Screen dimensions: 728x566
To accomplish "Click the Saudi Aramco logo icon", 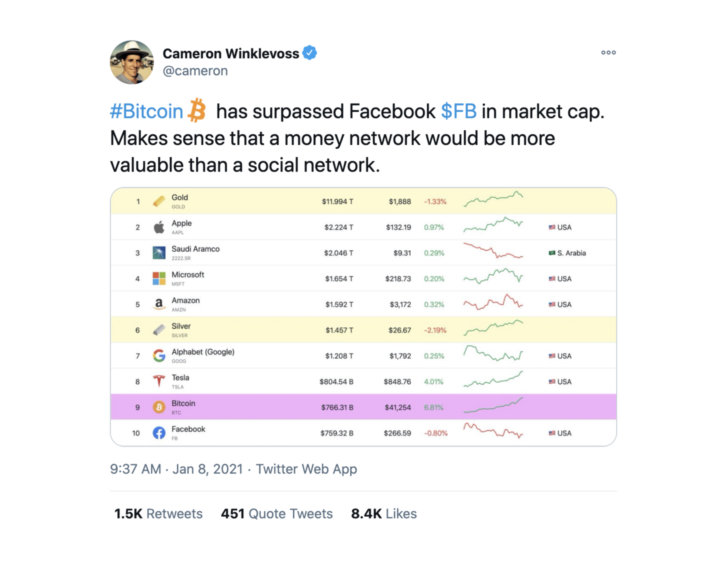I will tap(159, 253).
